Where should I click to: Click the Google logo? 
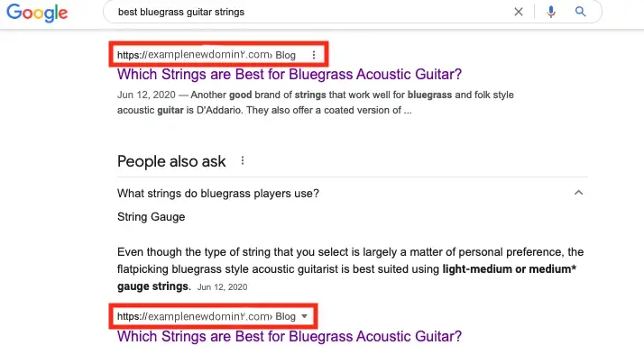pyautogui.click(x=37, y=13)
